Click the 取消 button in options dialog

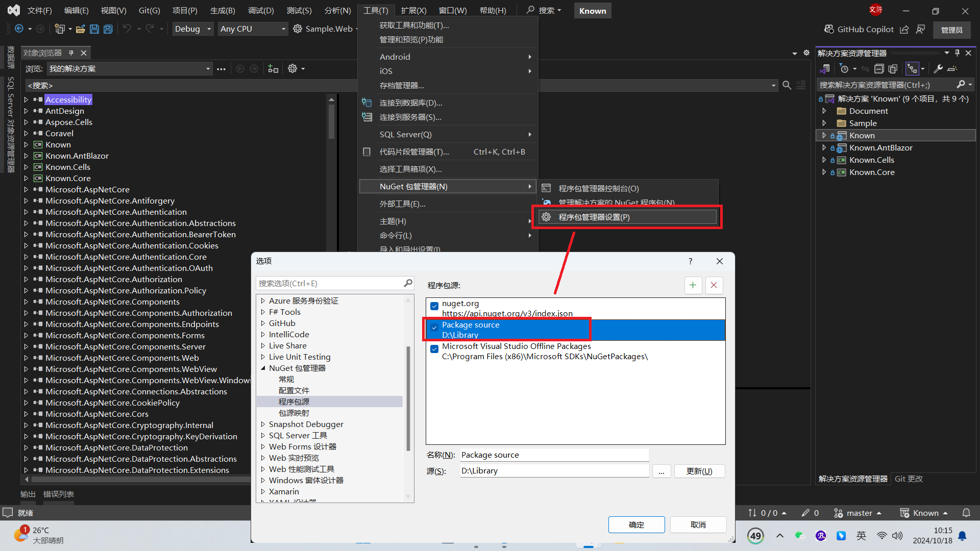click(x=698, y=525)
